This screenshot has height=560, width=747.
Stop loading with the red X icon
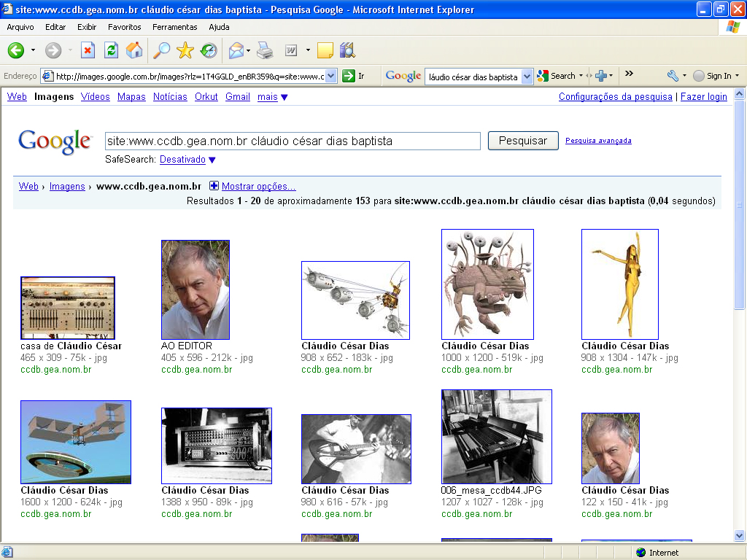point(88,50)
